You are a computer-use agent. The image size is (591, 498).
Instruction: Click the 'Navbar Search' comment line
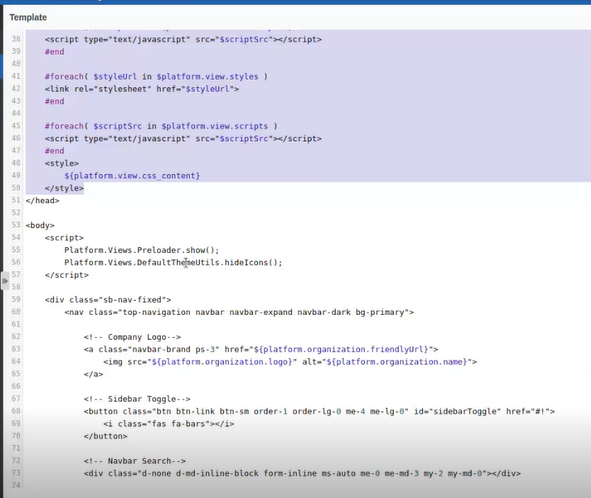135,461
